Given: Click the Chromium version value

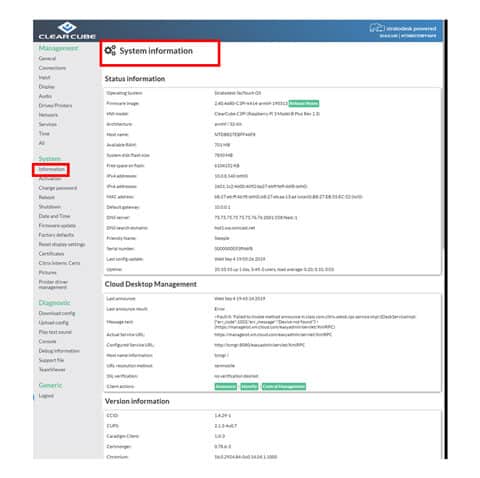Looking at the screenshot, I should coord(246,457).
